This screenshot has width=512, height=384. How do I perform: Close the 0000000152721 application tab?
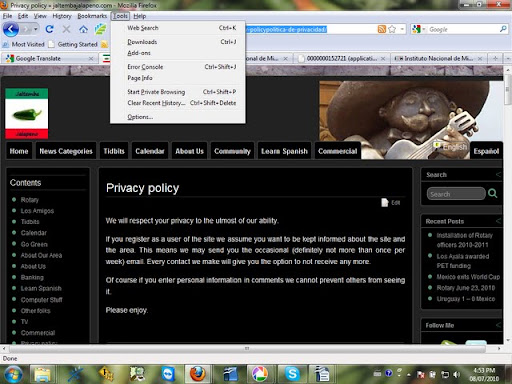tap(383, 59)
